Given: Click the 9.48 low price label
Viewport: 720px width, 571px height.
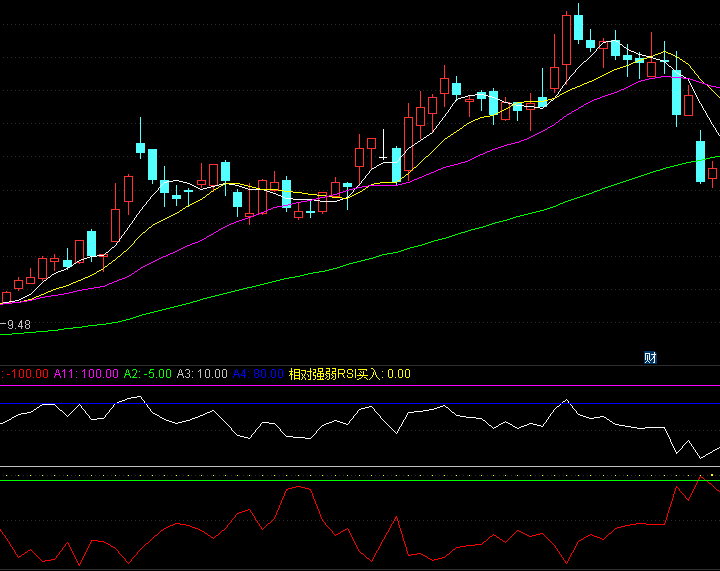Looking at the screenshot, I should (x=18, y=325).
